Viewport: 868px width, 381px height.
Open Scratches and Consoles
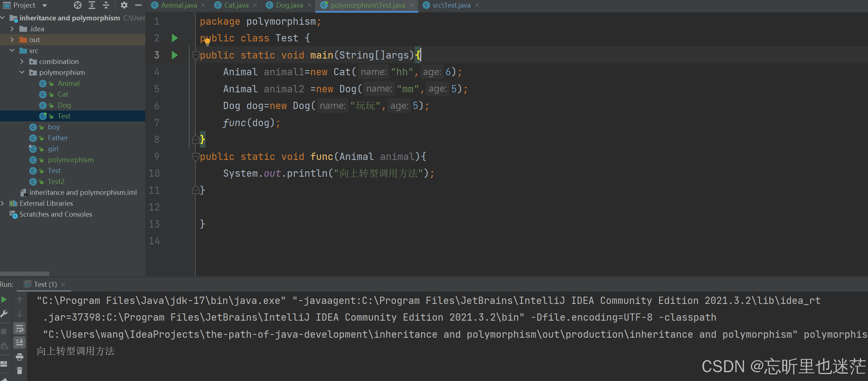[56, 214]
